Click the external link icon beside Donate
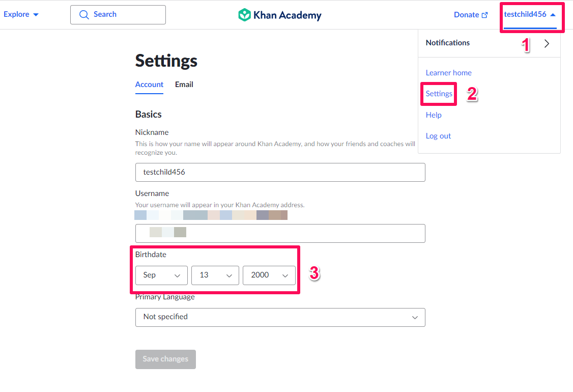 [484, 15]
